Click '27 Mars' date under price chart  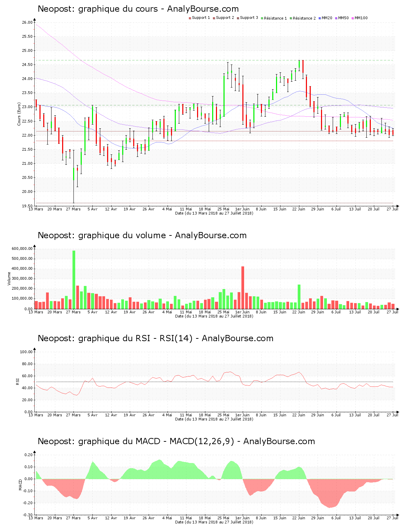pos(73,209)
